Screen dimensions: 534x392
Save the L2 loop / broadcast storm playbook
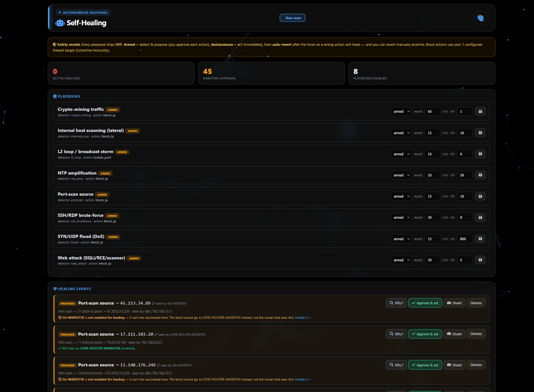pos(480,154)
